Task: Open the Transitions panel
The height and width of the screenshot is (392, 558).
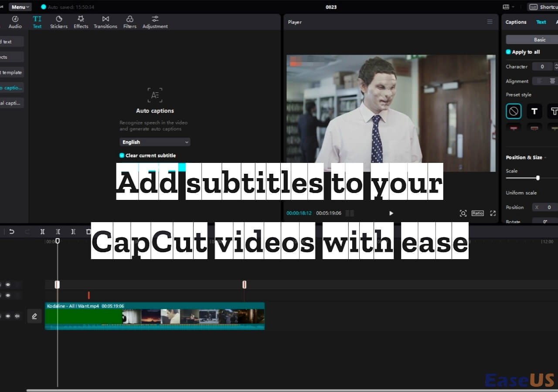Action: (x=105, y=22)
